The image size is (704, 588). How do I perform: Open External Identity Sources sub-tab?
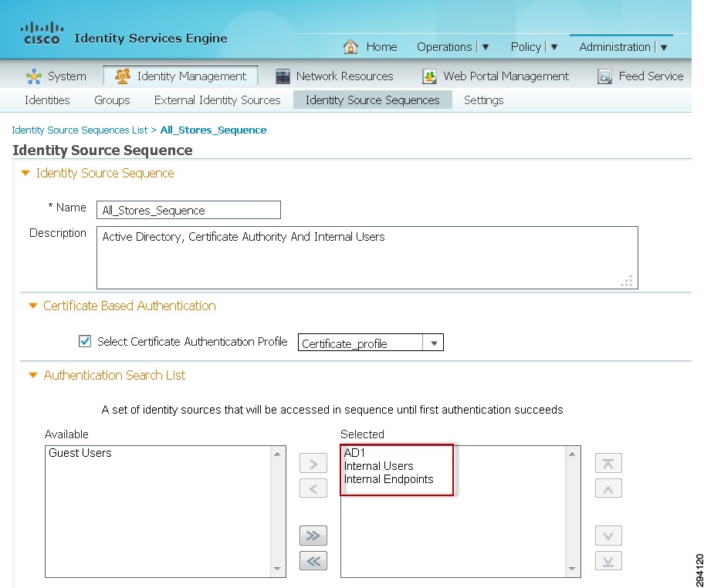pos(218,100)
